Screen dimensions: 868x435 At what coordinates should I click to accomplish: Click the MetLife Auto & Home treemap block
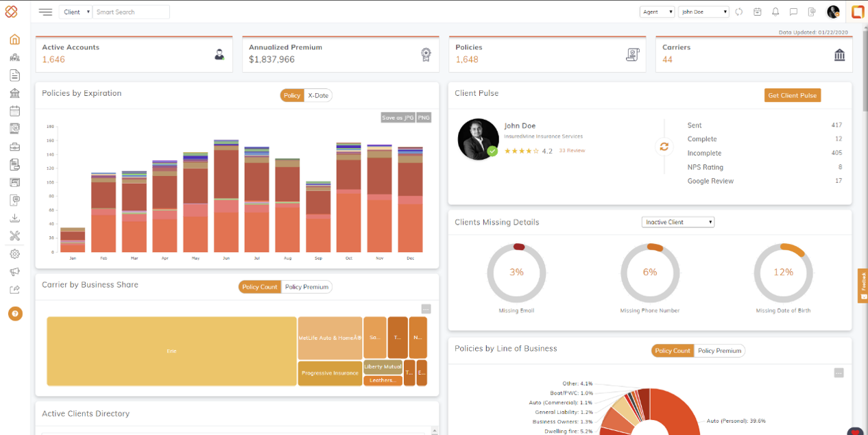coord(330,338)
